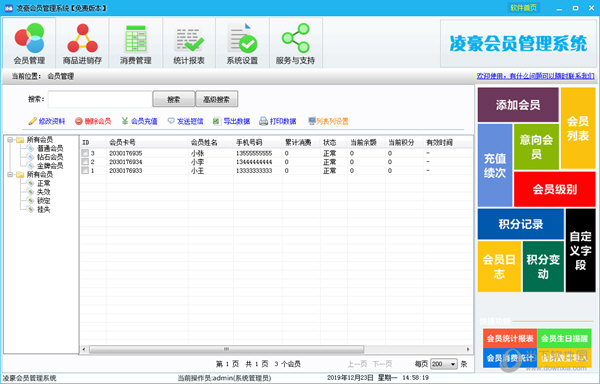Collapse the second 所有会员 tree node
Viewport: 600px width, 384px height.
point(10,175)
